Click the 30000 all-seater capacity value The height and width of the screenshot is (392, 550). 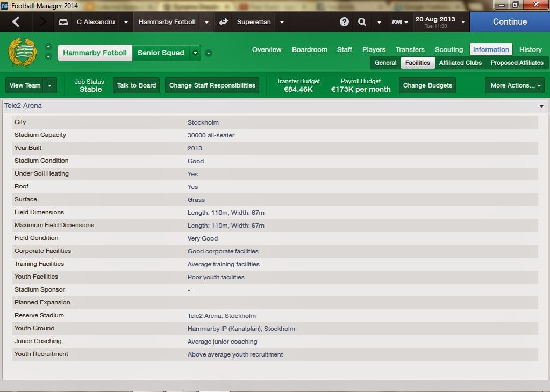(x=211, y=135)
